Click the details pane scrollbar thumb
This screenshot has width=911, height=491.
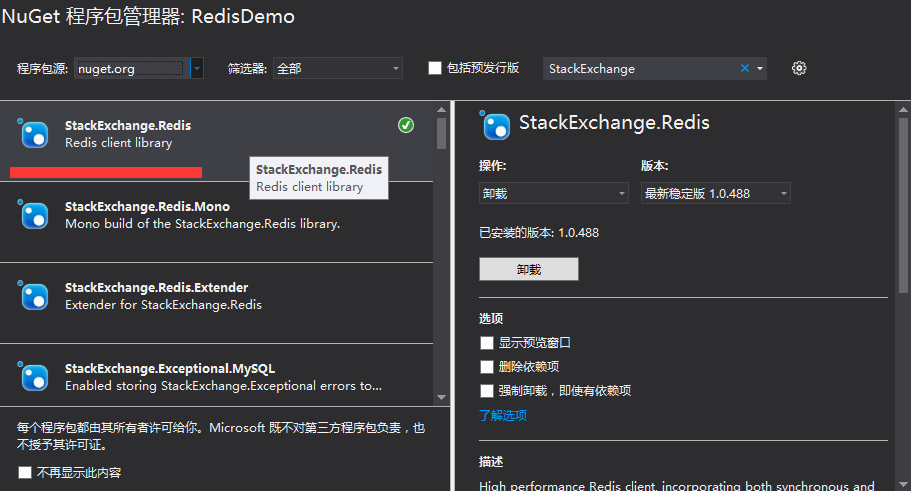(903, 206)
